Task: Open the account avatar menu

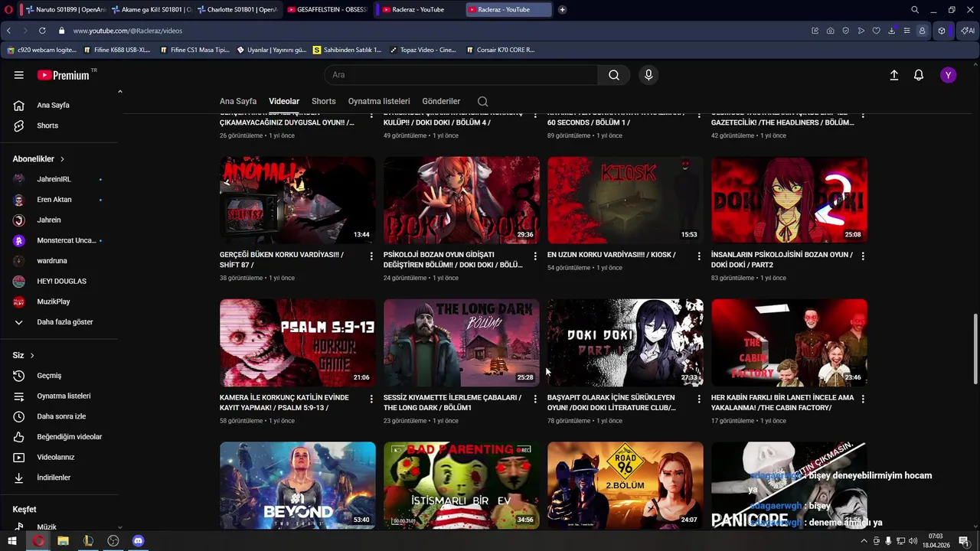Action: pos(949,75)
